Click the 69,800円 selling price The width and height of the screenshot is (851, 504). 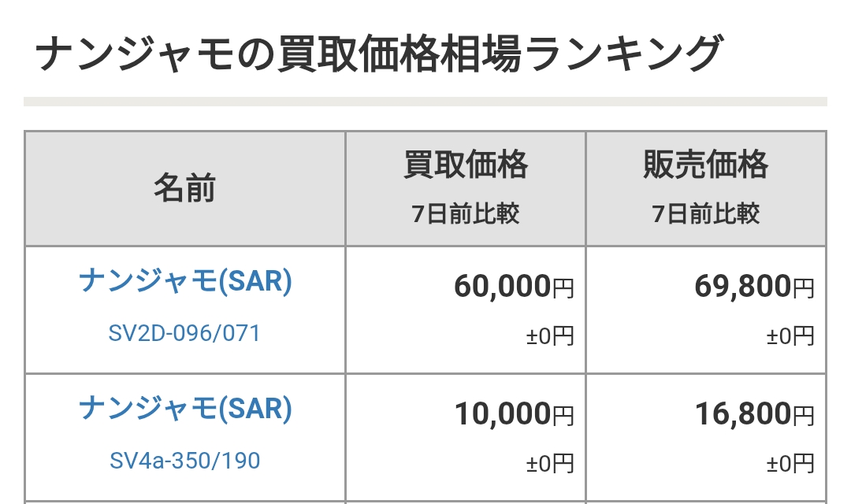(x=754, y=287)
